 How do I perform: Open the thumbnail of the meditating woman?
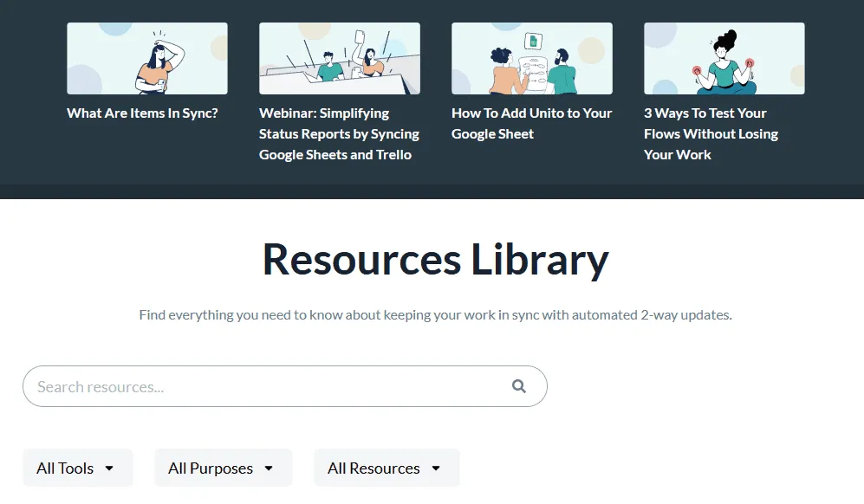coord(724,59)
